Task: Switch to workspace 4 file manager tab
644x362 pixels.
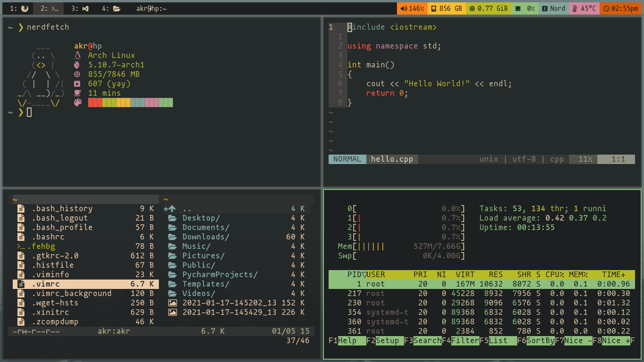Action: [111, 8]
